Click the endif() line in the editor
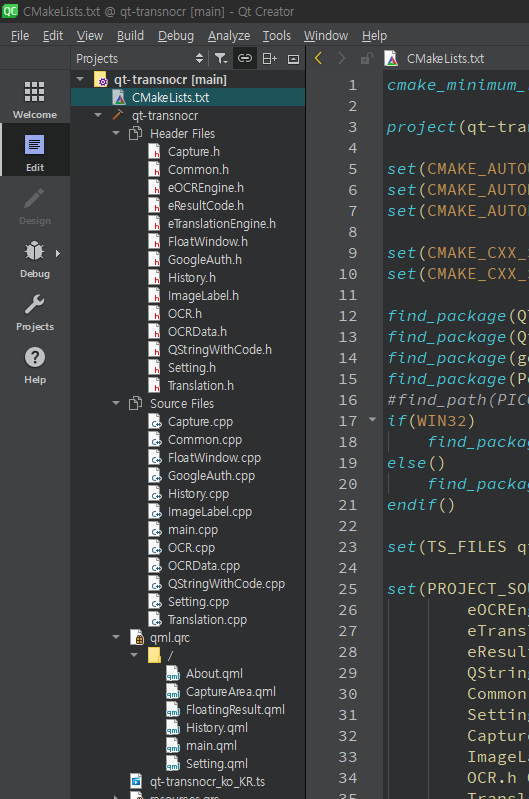529x799 pixels. pyautogui.click(x=421, y=505)
